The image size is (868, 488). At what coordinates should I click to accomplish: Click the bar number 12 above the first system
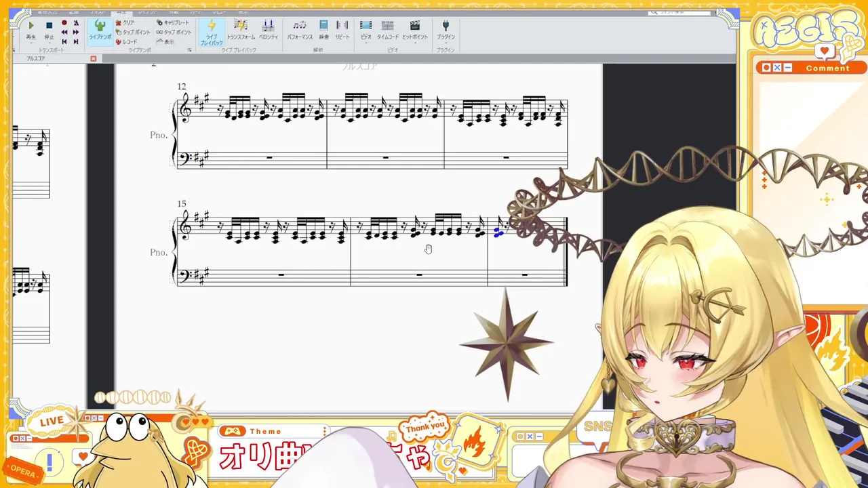181,87
